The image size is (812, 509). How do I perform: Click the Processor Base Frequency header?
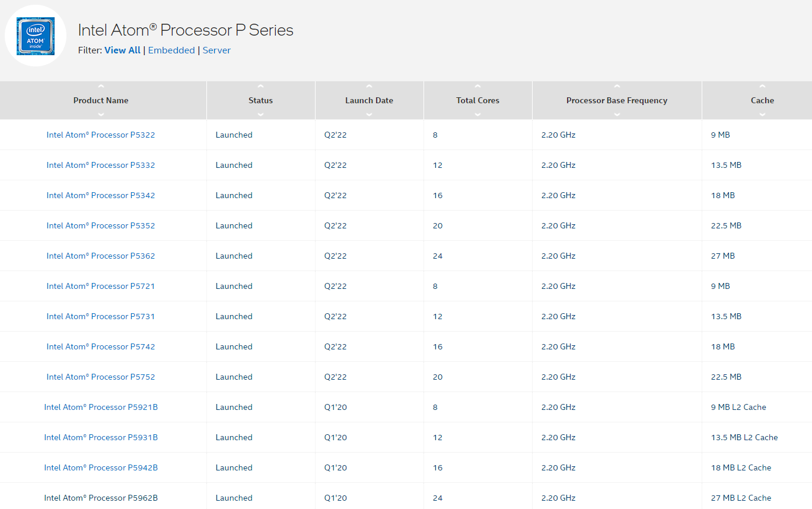coord(617,100)
